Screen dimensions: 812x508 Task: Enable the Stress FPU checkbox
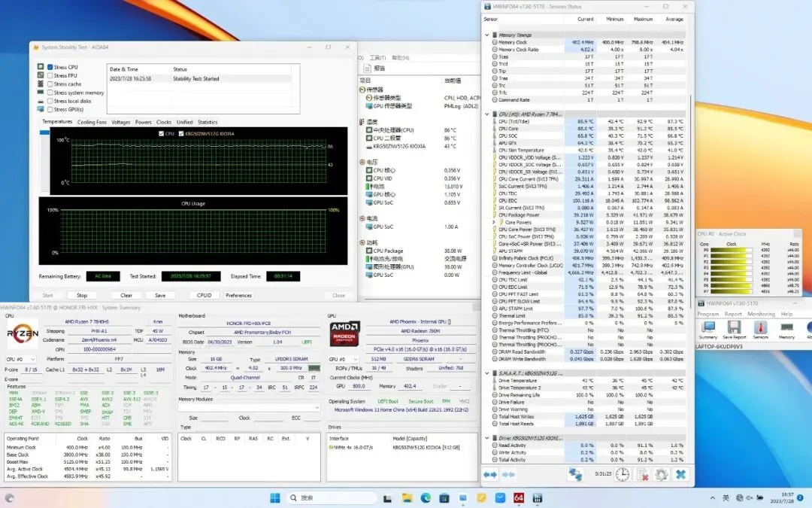(50, 76)
